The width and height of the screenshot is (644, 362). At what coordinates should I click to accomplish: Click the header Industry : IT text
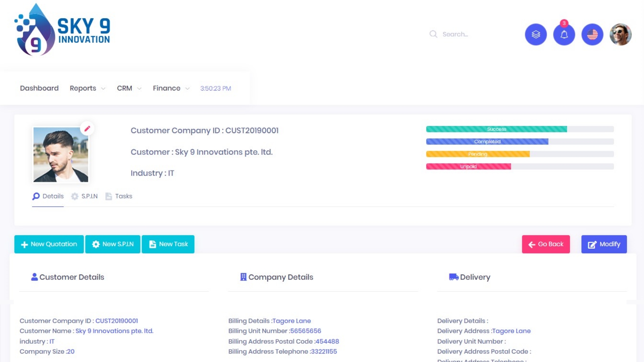[152, 173]
